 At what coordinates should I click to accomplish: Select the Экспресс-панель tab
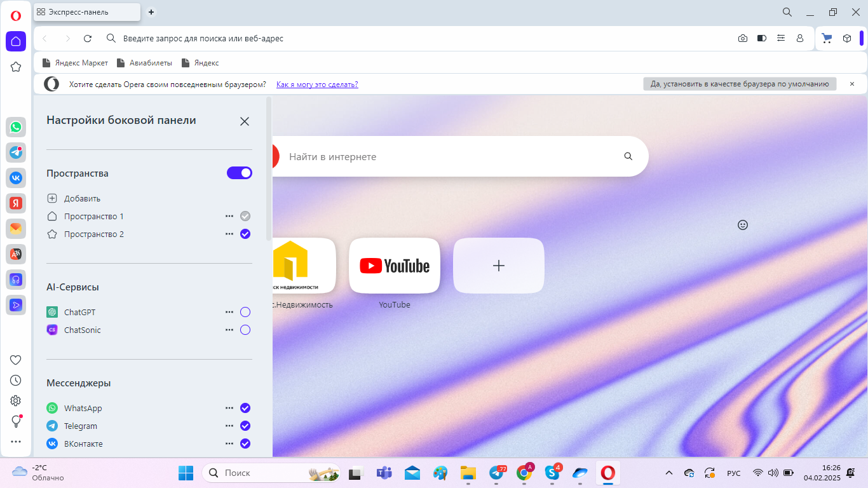86,12
